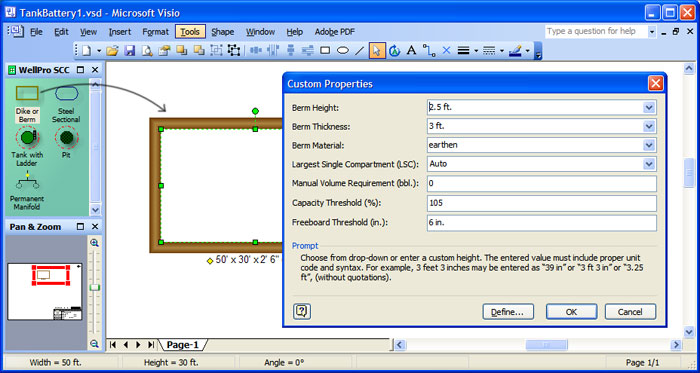Open the Format menu
The image size is (700, 373).
[x=155, y=32]
